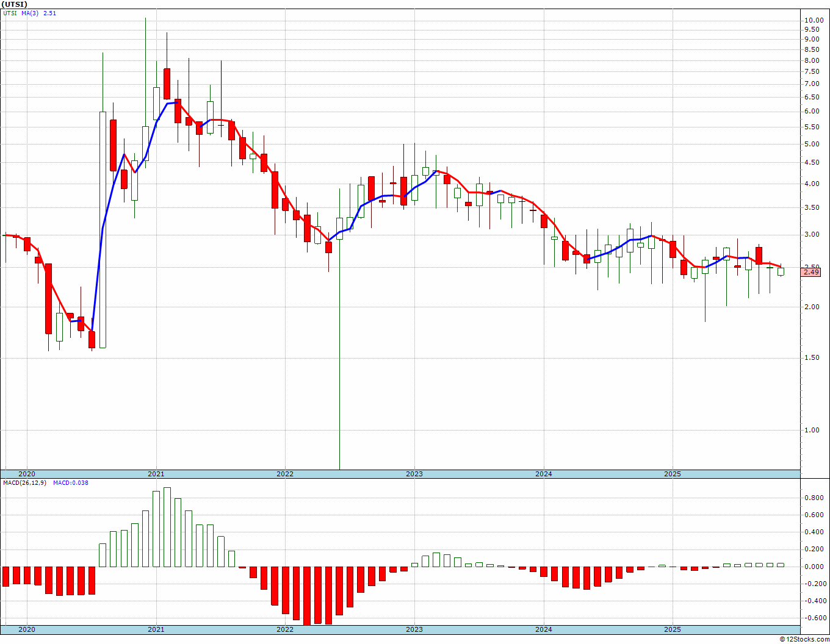Click the 5.00 price axis label
The image size is (830, 644).
pyautogui.click(x=811, y=144)
